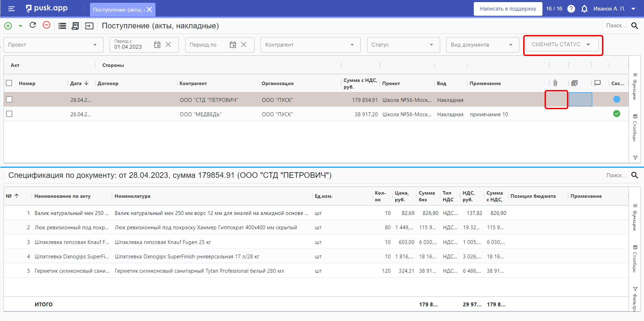Expand the СМЕНИТЬ СТАТУС dropdown
The height and width of the screenshot is (321, 644).
coord(562,44)
